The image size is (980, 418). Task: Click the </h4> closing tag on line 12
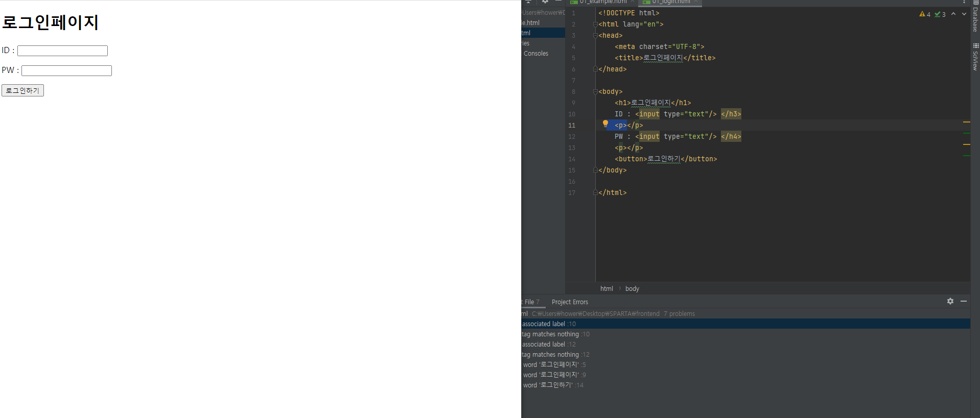click(731, 137)
